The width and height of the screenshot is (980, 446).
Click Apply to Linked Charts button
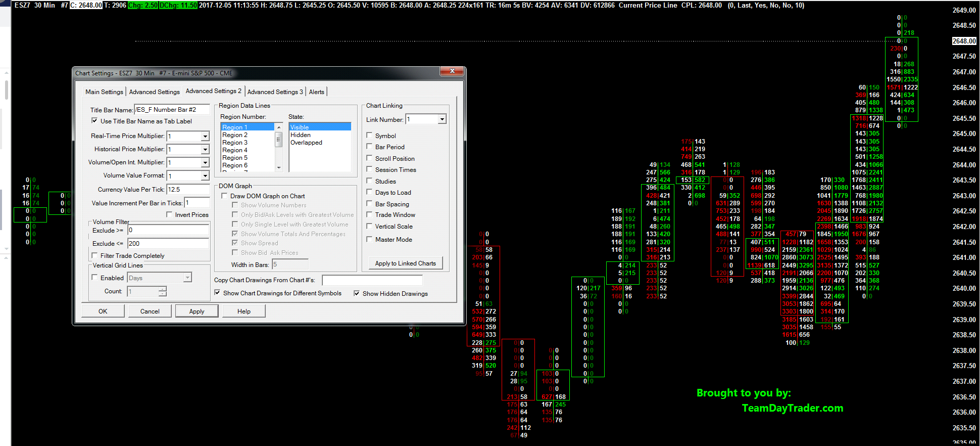[405, 263]
